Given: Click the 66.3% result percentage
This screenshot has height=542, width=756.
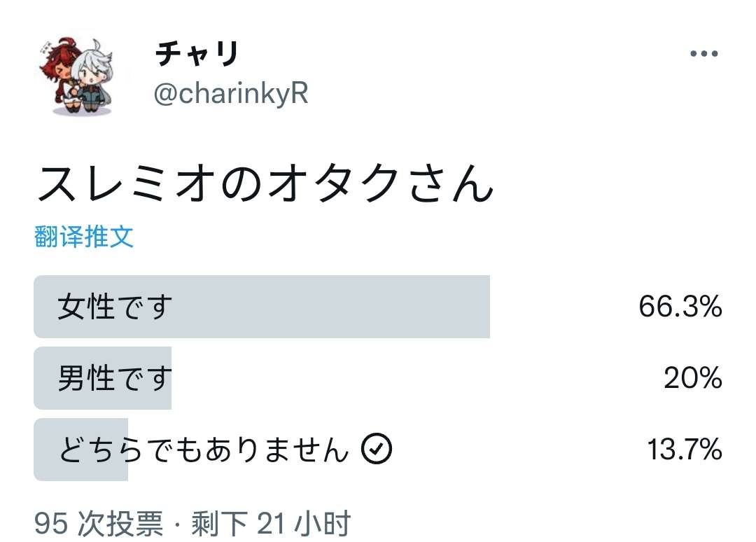Looking at the screenshot, I should pos(680,307).
